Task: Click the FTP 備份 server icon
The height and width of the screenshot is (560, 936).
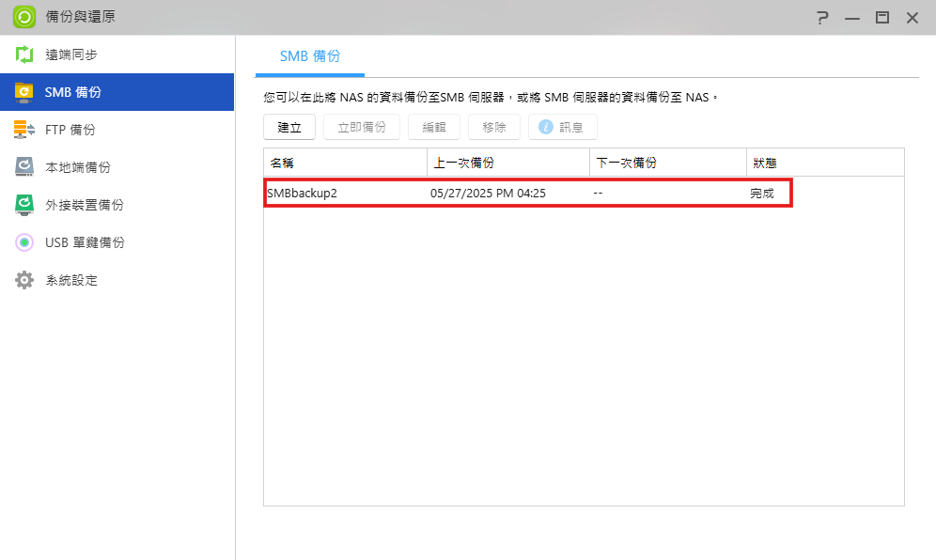Action: [x=23, y=130]
